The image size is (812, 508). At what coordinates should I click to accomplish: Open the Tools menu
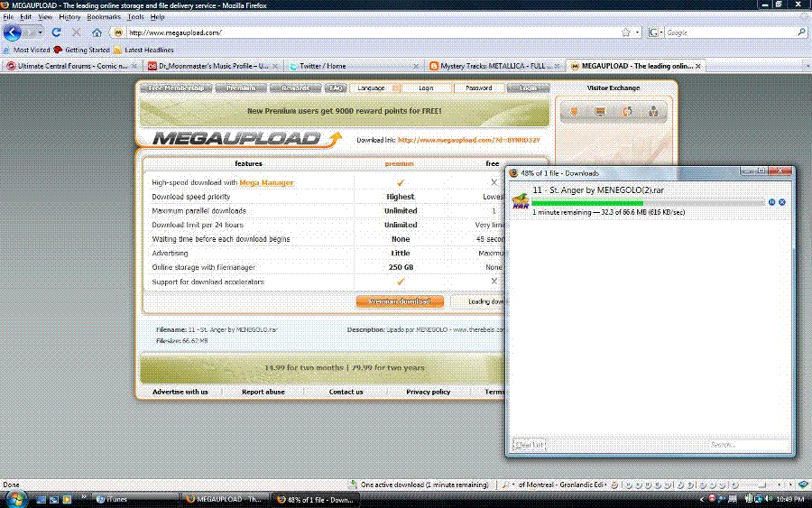point(135,16)
